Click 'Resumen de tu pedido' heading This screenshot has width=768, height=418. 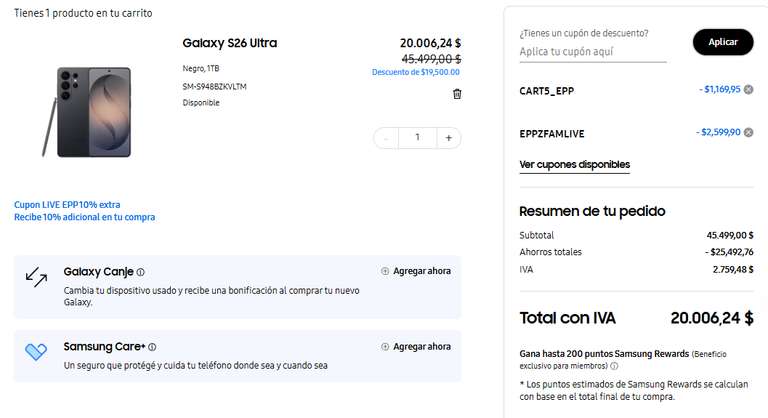point(592,211)
